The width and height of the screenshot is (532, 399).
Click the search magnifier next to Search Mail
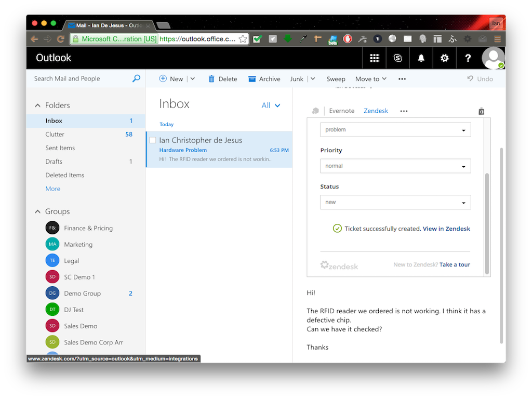pyautogui.click(x=136, y=78)
